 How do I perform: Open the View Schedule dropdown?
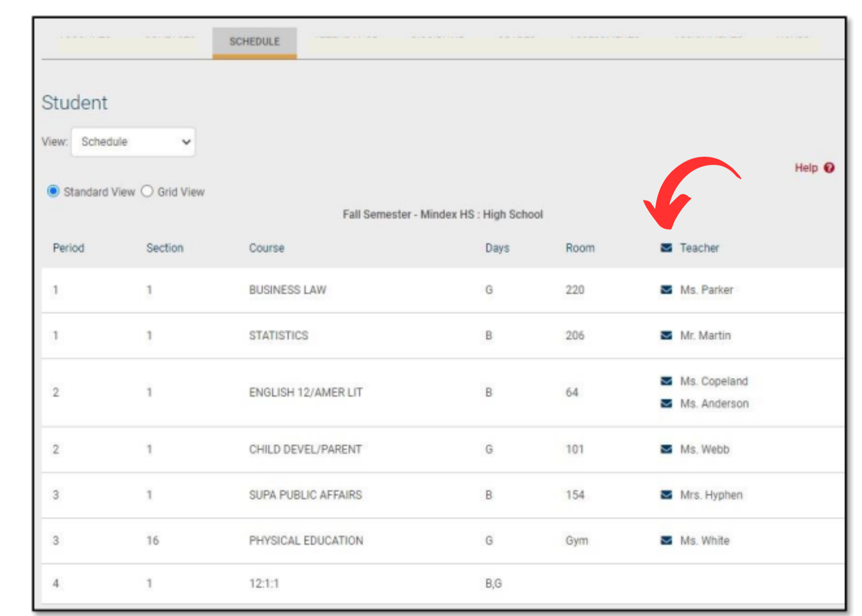pos(133,142)
